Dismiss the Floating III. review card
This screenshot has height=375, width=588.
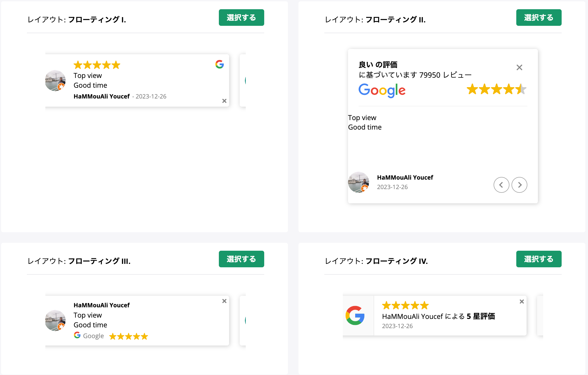click(224, 301)
